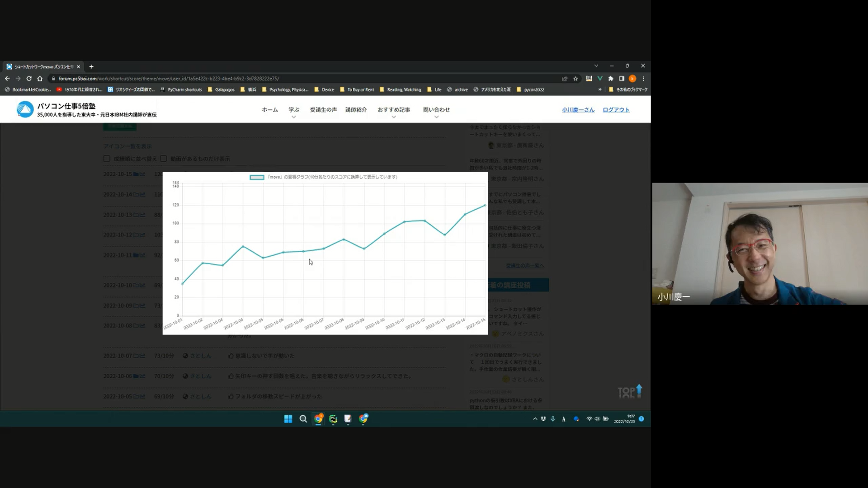
Task: Toggle the 'move' dataset legend swatch
Action: (x=257, y=177)
